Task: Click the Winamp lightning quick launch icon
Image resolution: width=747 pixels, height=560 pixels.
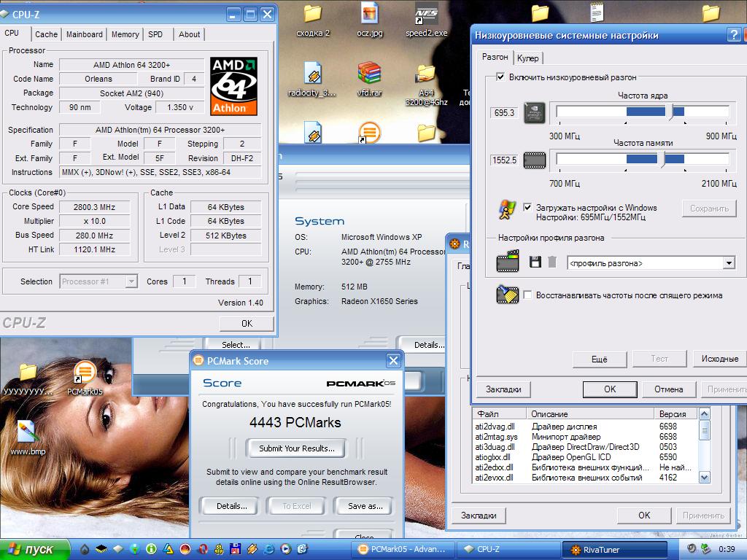Action: click(252, 549)
